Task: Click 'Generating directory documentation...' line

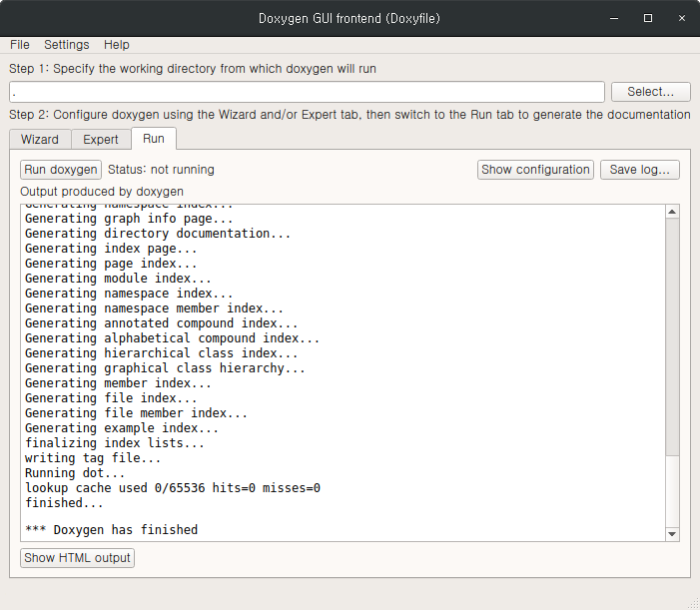Action: (158, 234)
